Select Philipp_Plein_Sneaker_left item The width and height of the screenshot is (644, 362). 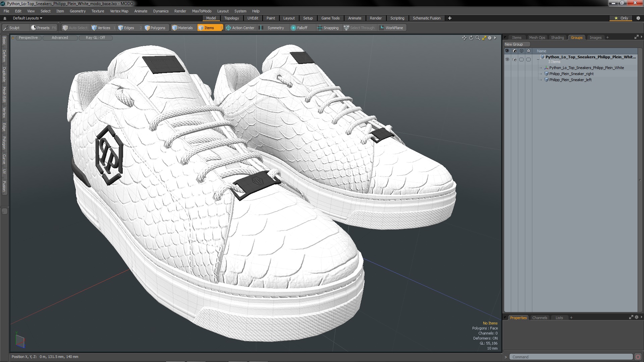[570, 80]
